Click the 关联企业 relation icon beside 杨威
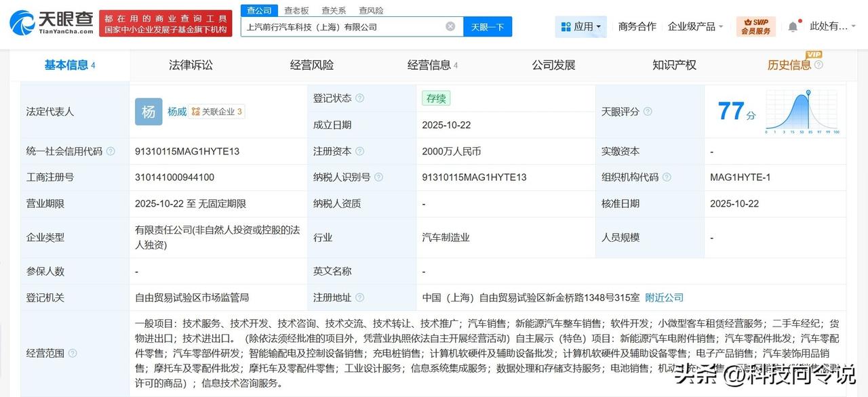 [195, 112]
